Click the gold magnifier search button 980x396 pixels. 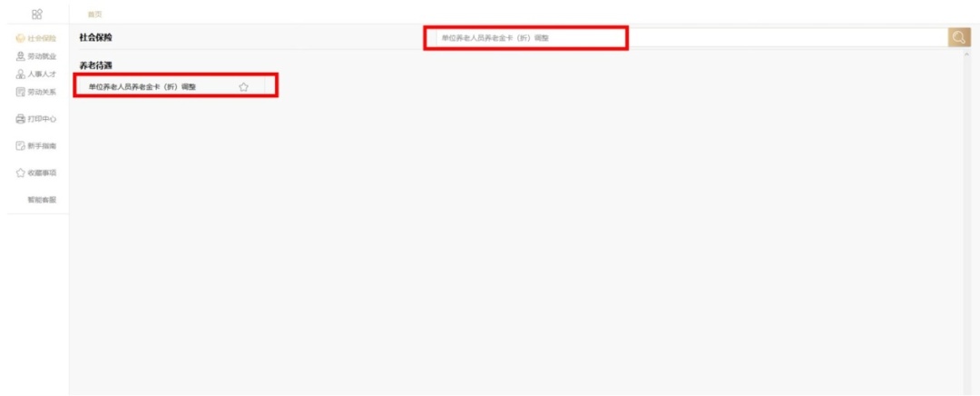pos(959,37)
